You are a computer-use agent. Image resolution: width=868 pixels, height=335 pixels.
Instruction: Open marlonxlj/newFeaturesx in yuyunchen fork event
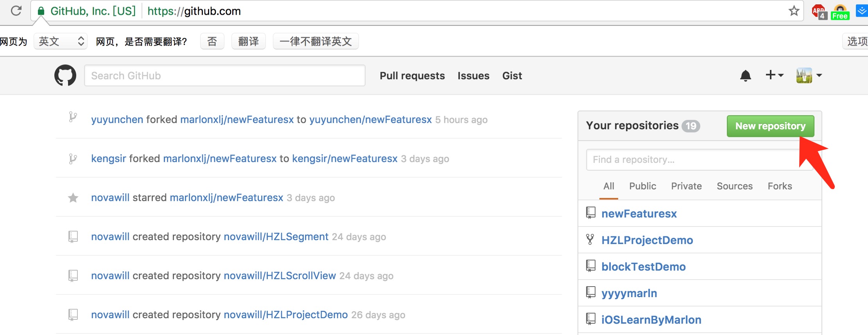(x=237, y=119)
